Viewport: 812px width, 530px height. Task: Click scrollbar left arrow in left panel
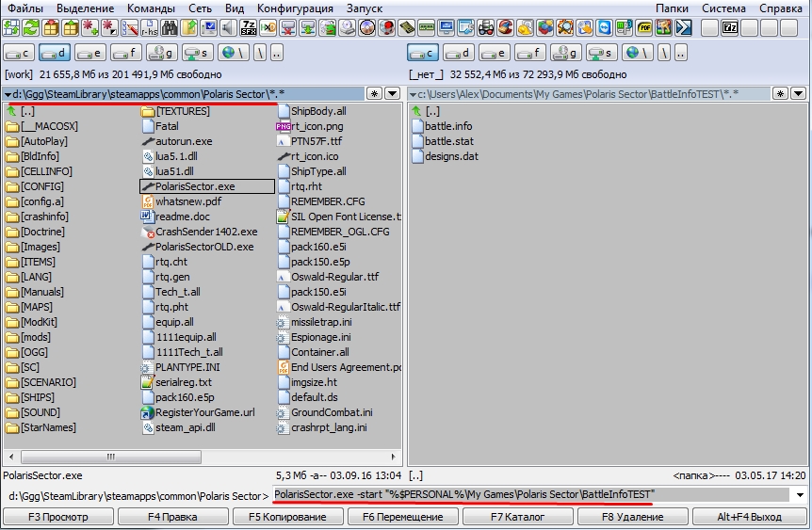pyautogui.click(x=11, y=457)
